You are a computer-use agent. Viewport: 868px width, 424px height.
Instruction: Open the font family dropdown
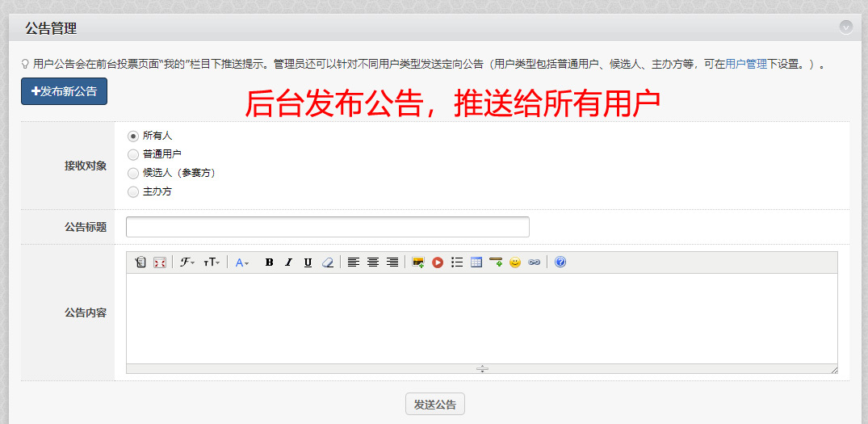[187, 262]
